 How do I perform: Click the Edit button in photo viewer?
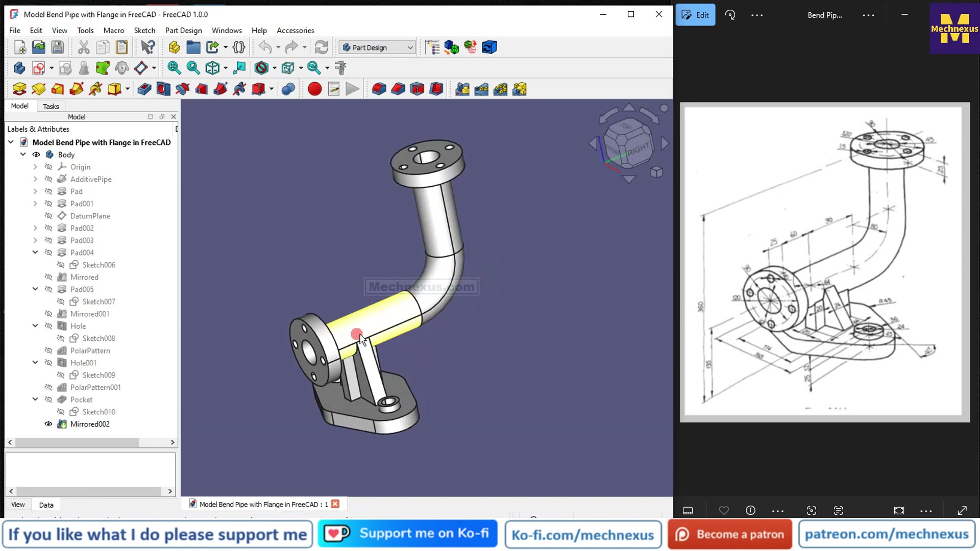click(x=695, y=15)
